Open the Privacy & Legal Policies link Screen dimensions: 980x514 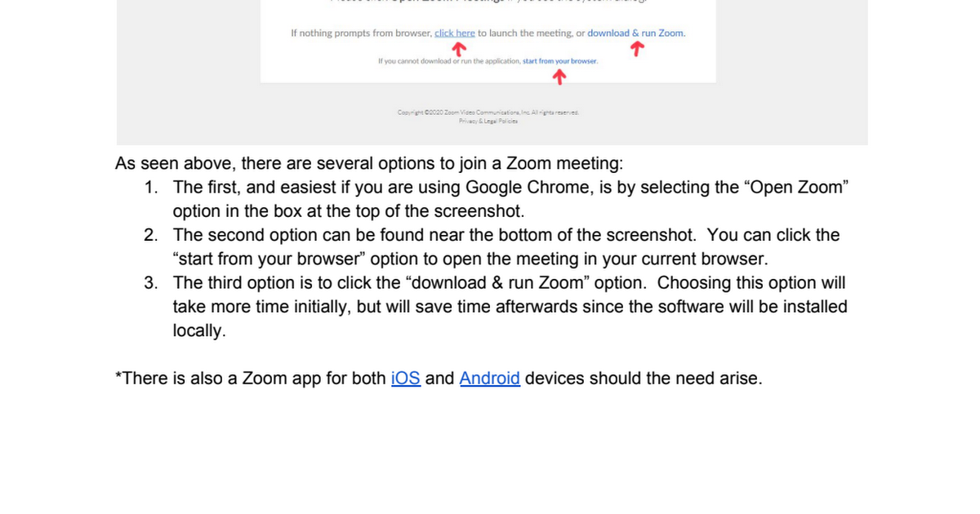tap(488, 120)
